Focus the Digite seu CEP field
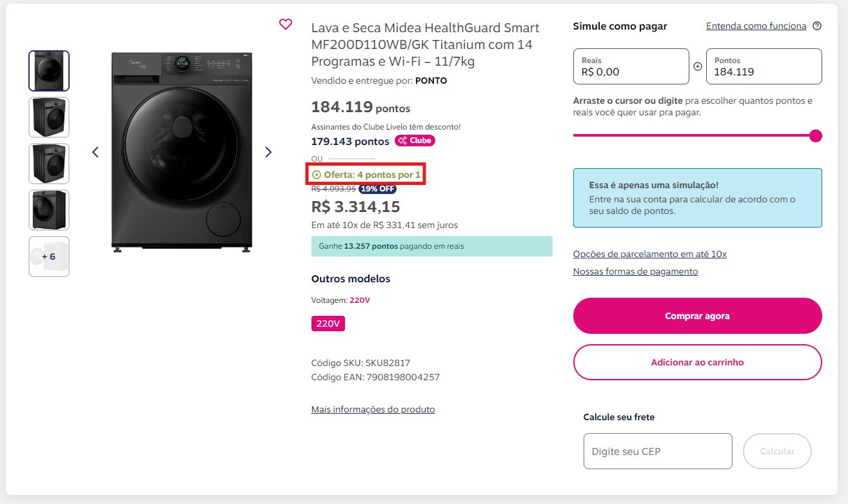Screen dimensions: 848x504 pos(658,451)
